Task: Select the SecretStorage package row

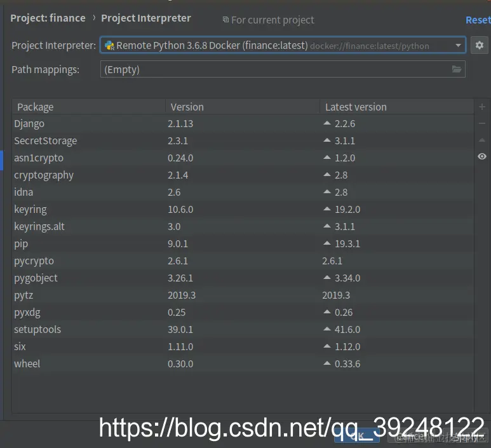Action: 243,141
